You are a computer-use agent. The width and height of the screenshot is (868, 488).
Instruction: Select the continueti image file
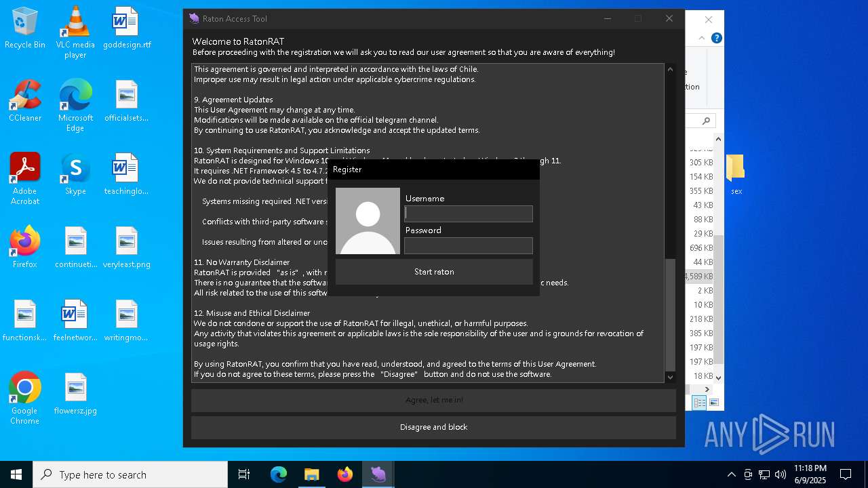click(x=76, y=247)
